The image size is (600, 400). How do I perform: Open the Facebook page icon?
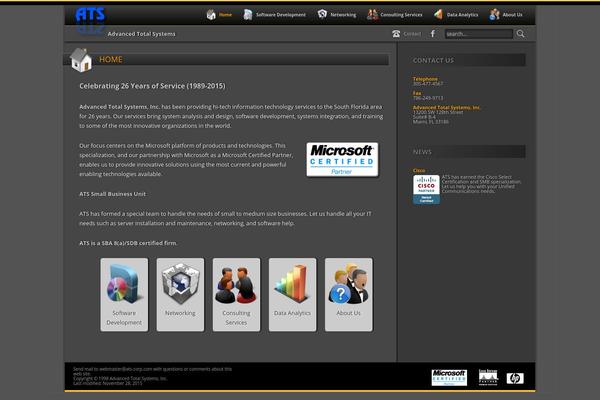(x=433, y=34)
